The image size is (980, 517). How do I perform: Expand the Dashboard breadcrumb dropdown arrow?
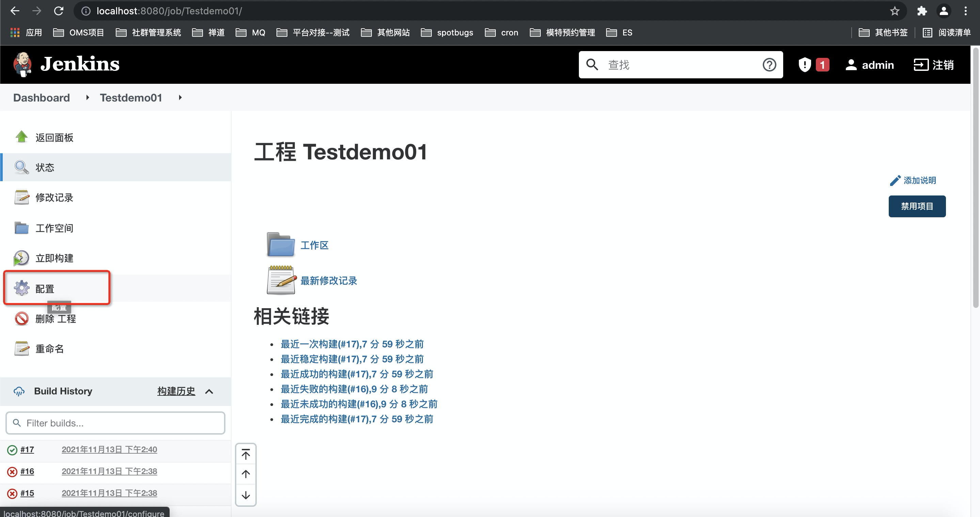(x=88, y=98)
